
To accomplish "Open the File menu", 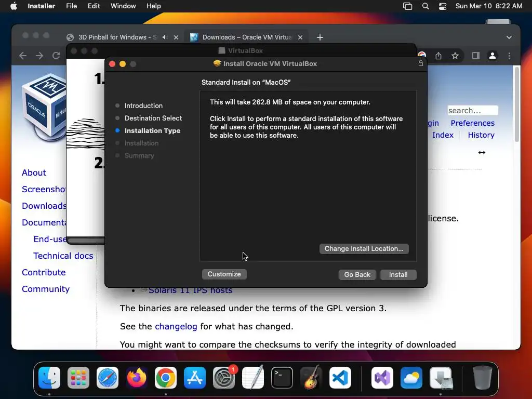I will pos(72,6).
